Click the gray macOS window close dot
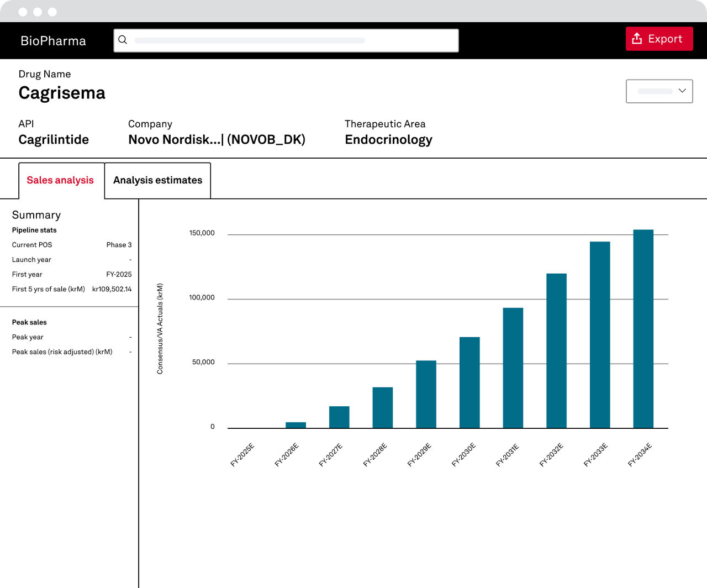Screen dimensions: 707x588 23,12
